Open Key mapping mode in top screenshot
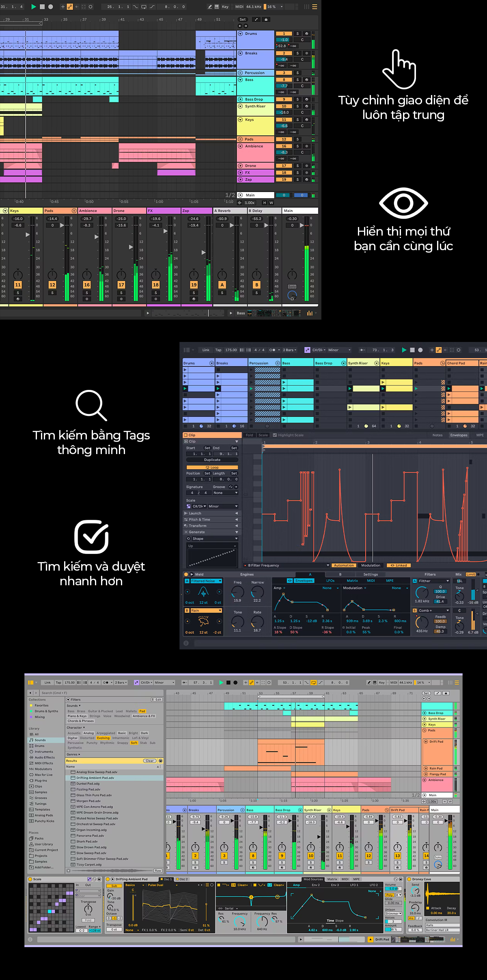This screenshot has width=487, height=980. coord(225,6)
